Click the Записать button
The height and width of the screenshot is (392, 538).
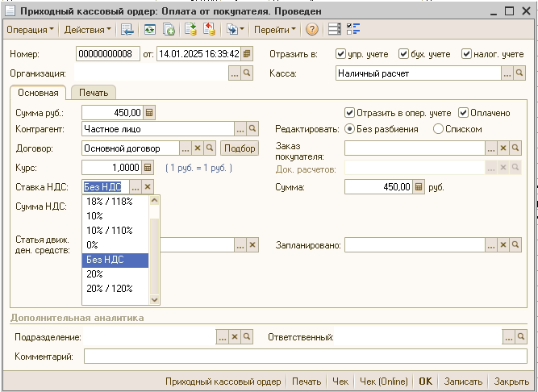tap(463, 382)
